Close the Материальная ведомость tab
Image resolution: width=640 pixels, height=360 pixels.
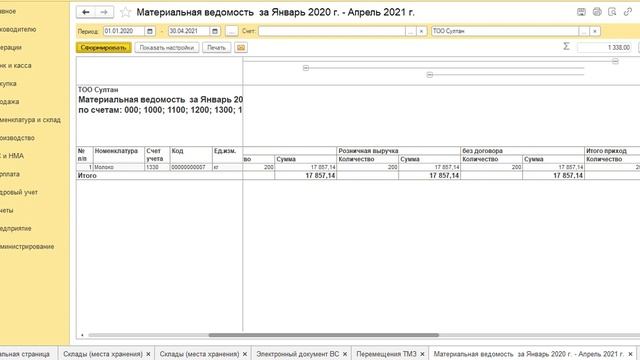click(630, 354)
